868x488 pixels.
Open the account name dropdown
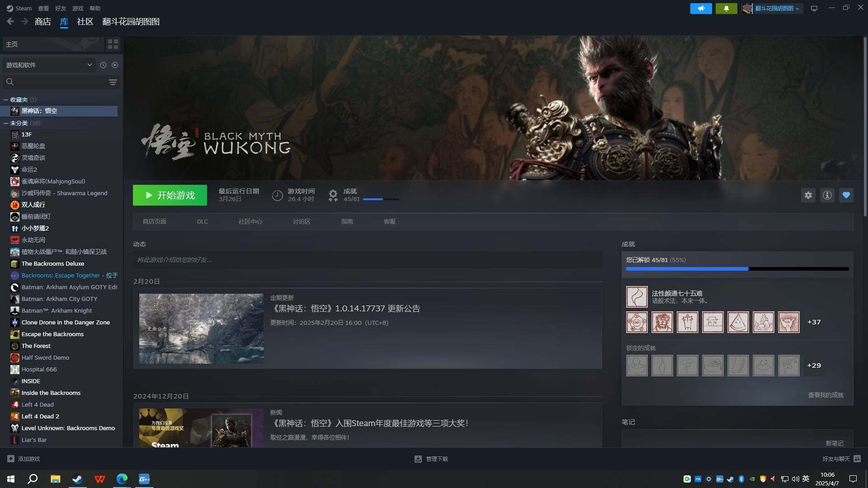pos(777,9)
